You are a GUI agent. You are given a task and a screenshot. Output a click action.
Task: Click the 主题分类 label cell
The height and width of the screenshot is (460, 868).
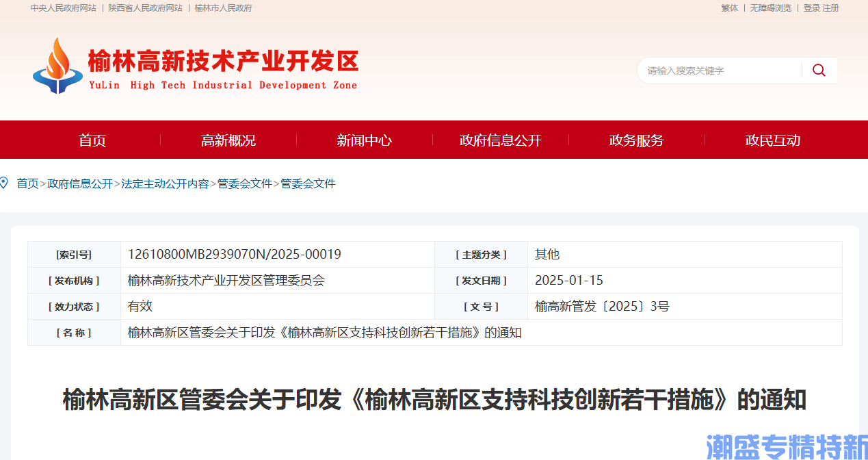481,255
